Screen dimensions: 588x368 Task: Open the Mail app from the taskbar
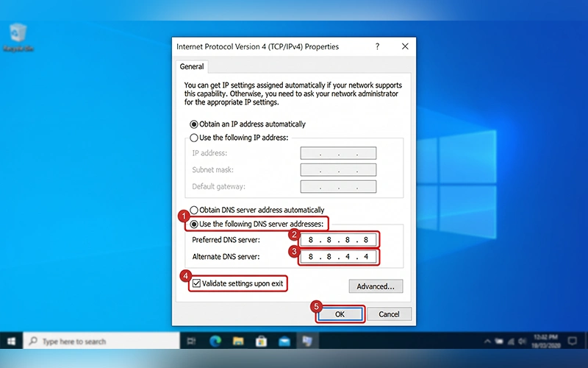[284, 341]
